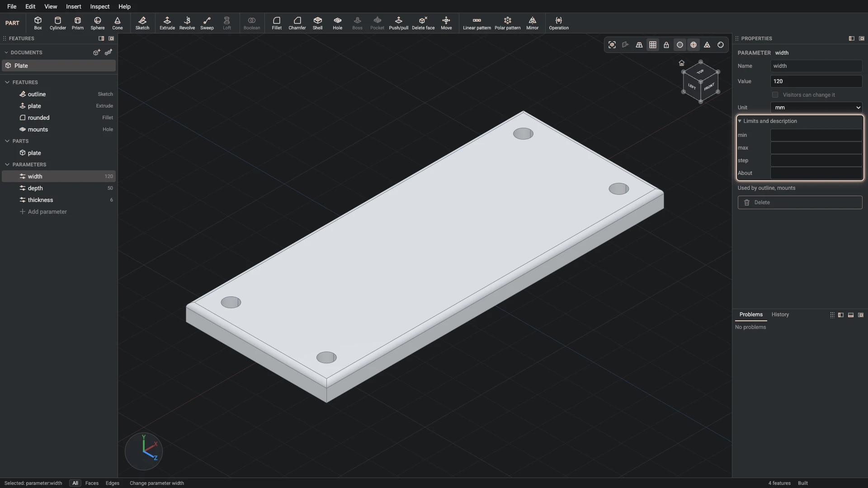Apply the Mirror tool
The height and width of the screenshot is (488, 868).
pos(533,23)
